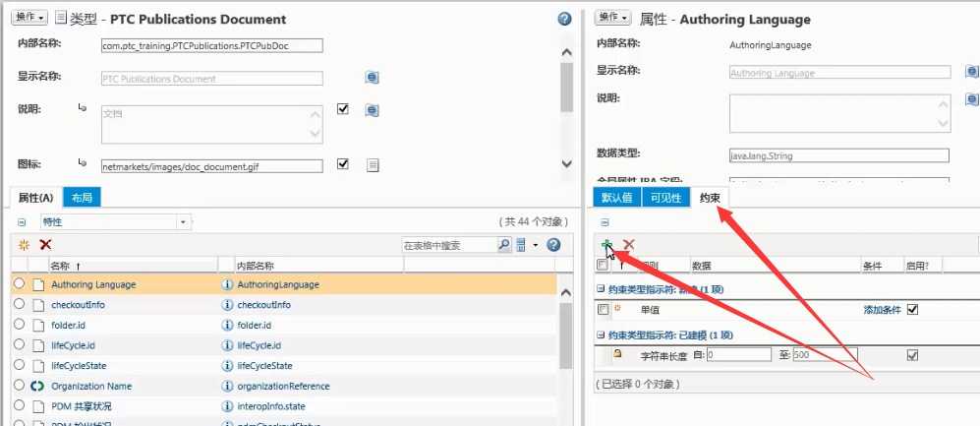Open table view dropdown arrow
The height and width of the screenshot is (426, 980).
click(x=536, y=245)
